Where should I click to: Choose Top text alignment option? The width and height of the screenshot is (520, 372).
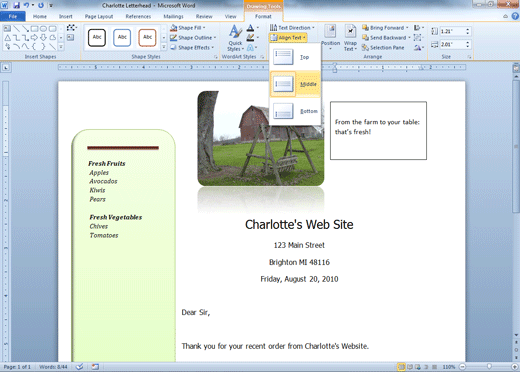pos(295,57)
